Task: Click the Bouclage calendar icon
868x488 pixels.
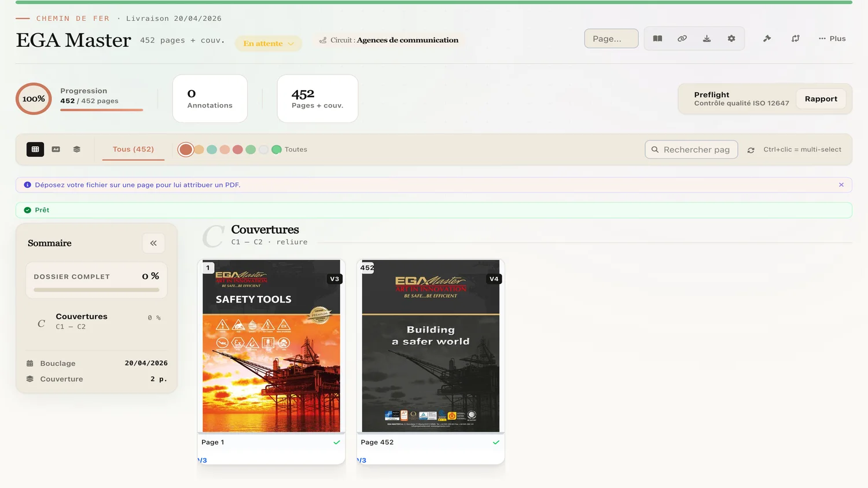Action: (30, 363)
